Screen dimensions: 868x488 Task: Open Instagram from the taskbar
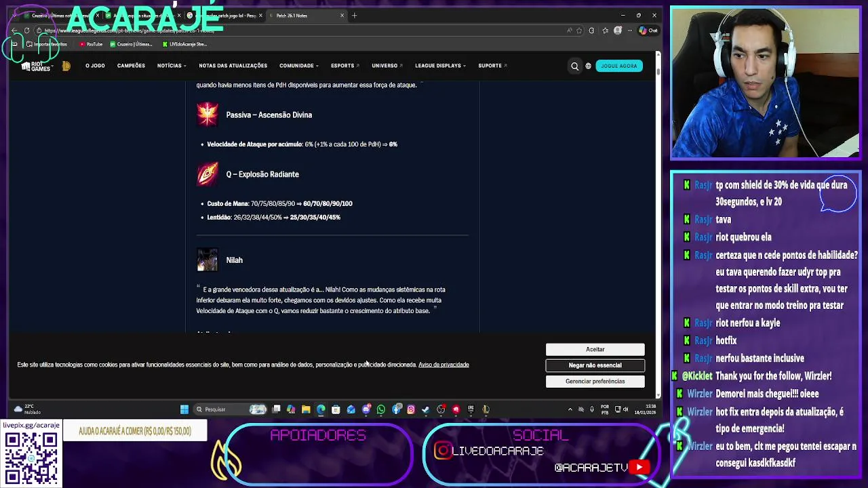(411, 409)
